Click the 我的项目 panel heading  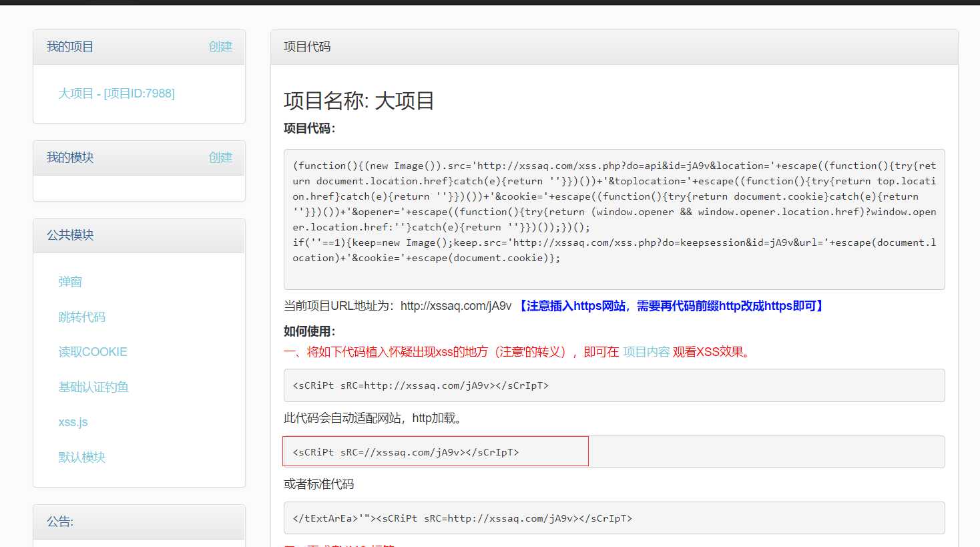tap(70, 47)
